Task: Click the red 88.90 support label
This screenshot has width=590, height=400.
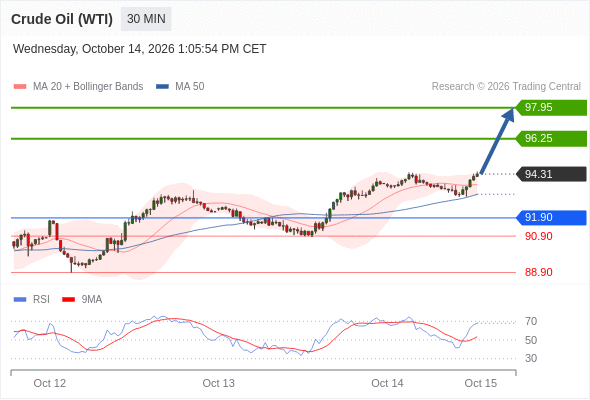Action: [538, 272]
